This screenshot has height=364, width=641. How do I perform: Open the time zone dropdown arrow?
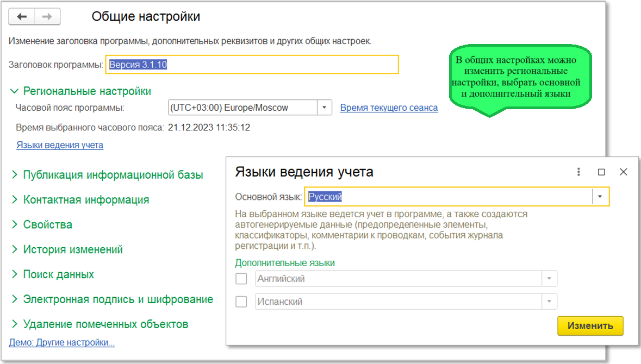(x=325, y=108)
